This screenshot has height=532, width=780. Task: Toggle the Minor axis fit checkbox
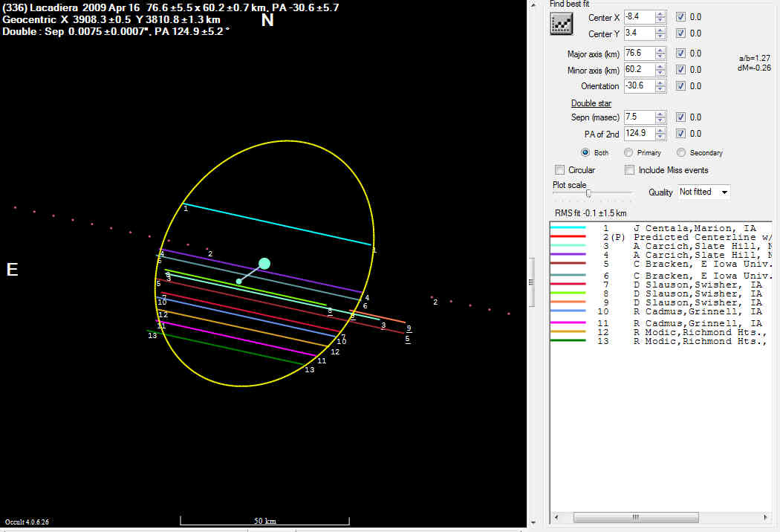click(680, 70)
